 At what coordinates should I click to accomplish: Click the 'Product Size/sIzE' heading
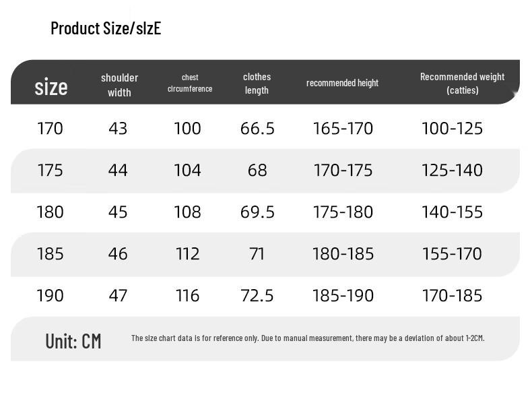point(106,28)
